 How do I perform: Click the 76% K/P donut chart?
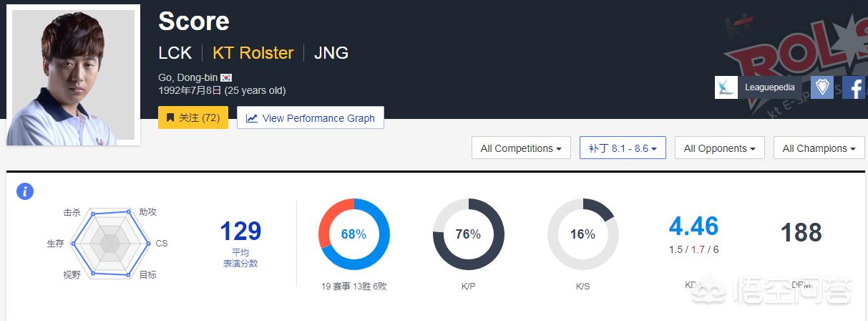tap(468, 234)
